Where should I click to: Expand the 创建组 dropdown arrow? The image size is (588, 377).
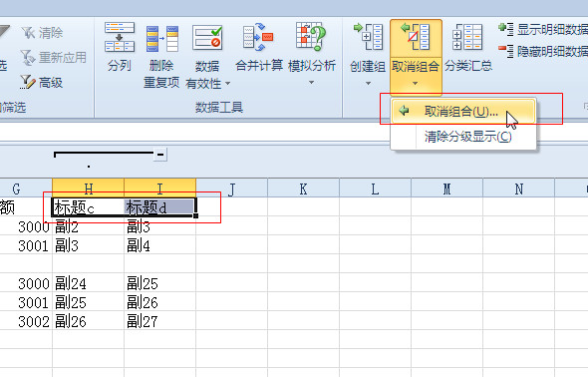[x=368, y=83]
